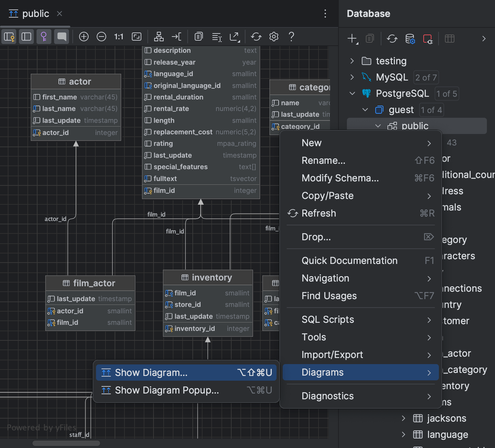The width and height of the screenshot is (495, 448).
Task: Collapse the PostgreSQL data source node
Action: 352,93
